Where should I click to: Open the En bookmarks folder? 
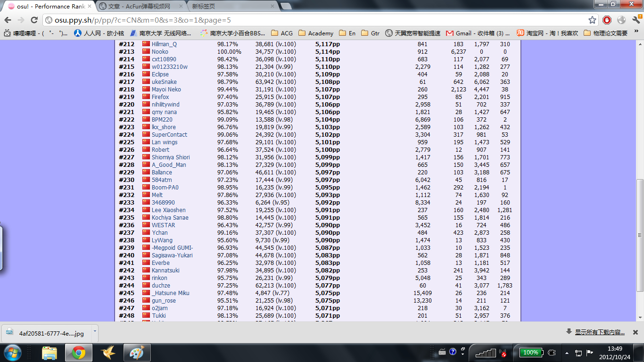point(347,33)
